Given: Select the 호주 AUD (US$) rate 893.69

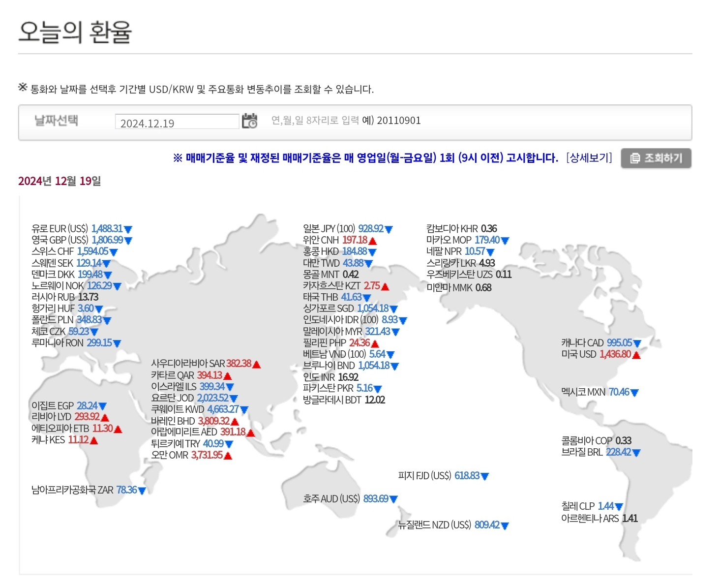Looking at the screenshot, I should click(x=376, y=499).
